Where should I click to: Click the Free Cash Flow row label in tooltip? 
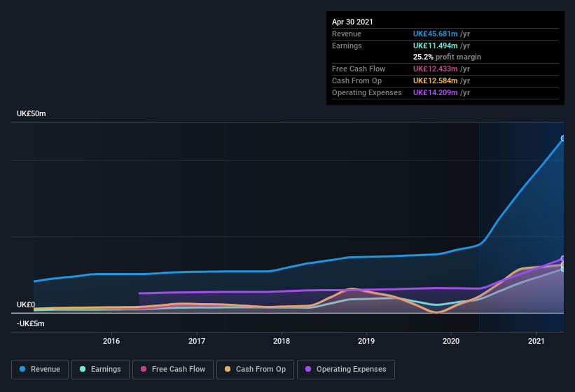point(359,69)
